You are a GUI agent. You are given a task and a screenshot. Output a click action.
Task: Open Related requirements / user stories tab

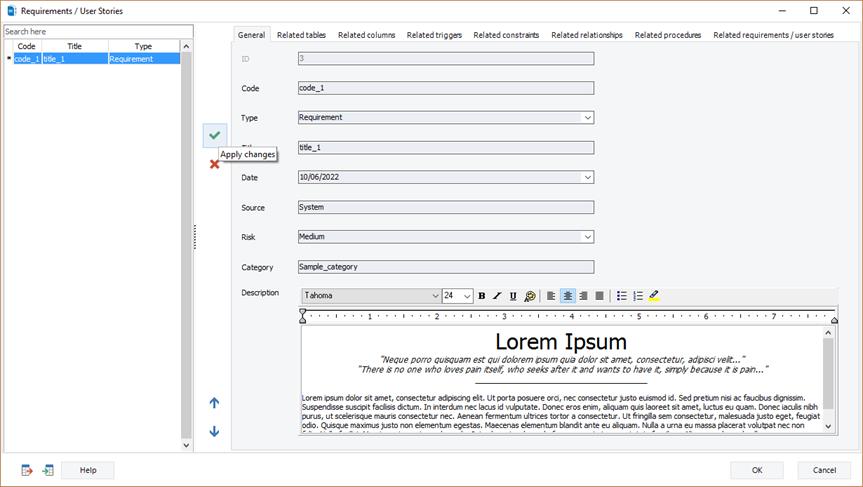click(x=773, y=35)
